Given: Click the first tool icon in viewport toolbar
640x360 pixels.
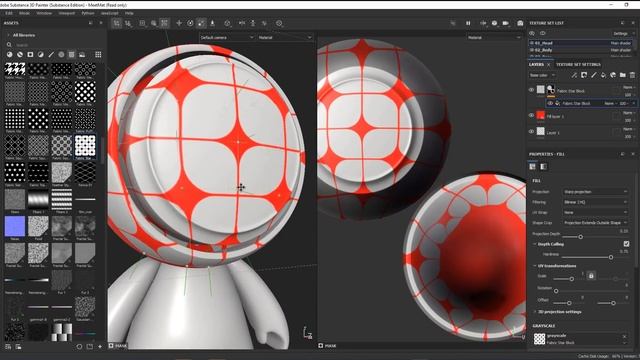Looking at the screenshot, I should pyautogui.click(x=117, y=23).
